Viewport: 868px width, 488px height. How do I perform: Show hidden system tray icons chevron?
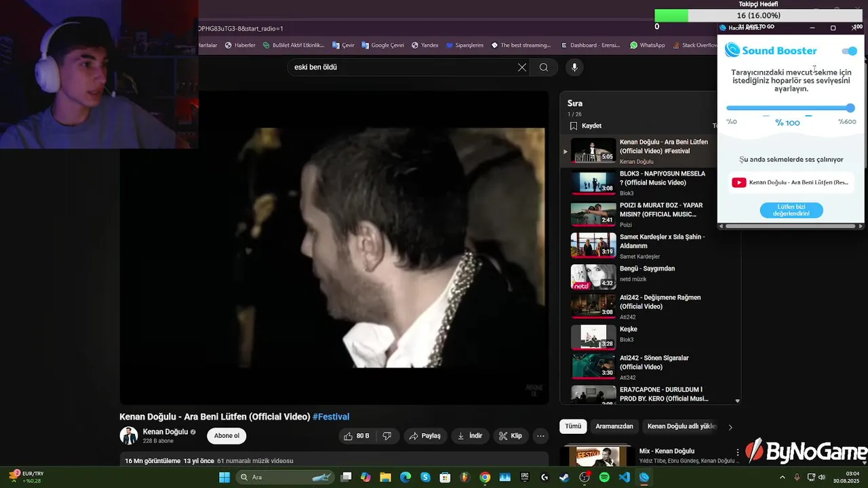pos(782,477)
